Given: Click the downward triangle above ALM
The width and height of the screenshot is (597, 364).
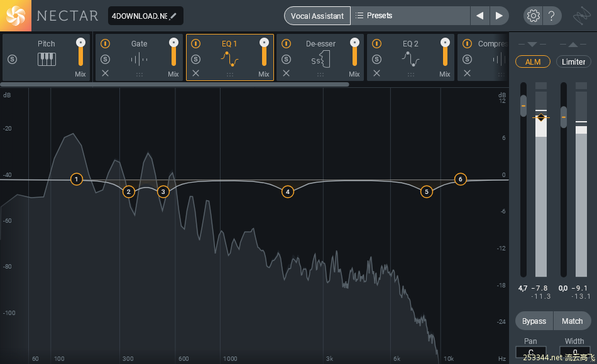Looking at the screenshot, I should (532, 45).
